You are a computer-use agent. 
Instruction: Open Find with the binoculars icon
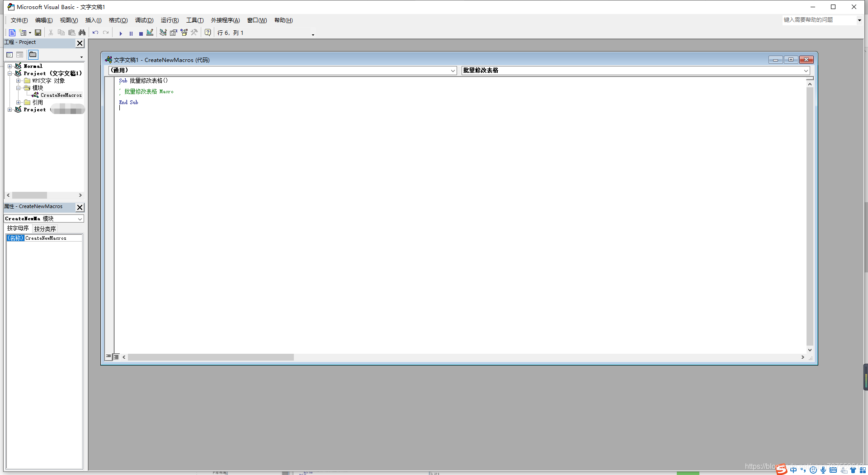click(82, 33)
